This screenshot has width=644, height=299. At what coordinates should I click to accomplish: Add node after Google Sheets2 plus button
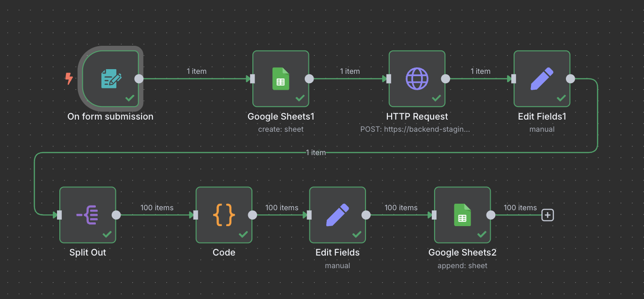(x=548, y=215)
